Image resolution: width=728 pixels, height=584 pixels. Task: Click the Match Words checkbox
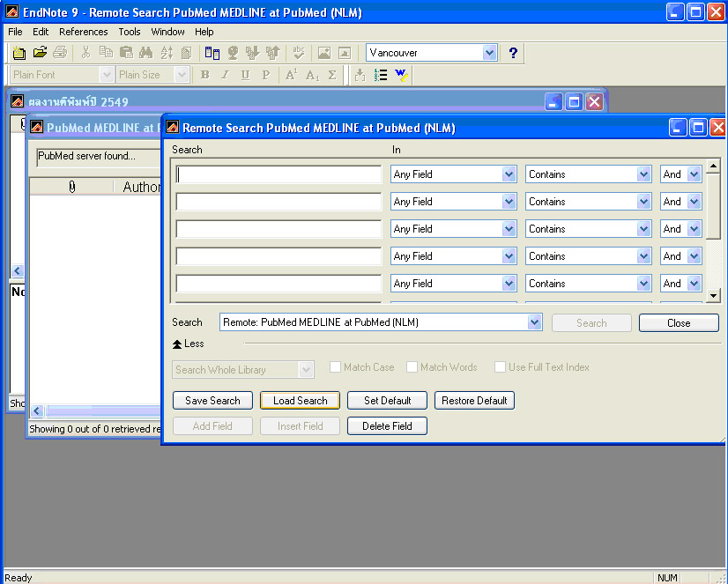(x=412, y=367)
